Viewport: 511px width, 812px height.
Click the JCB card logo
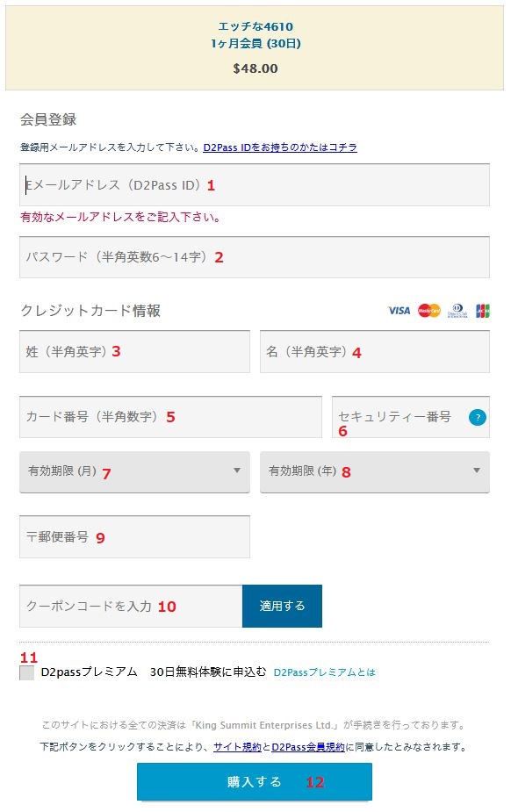pos(483,311)
